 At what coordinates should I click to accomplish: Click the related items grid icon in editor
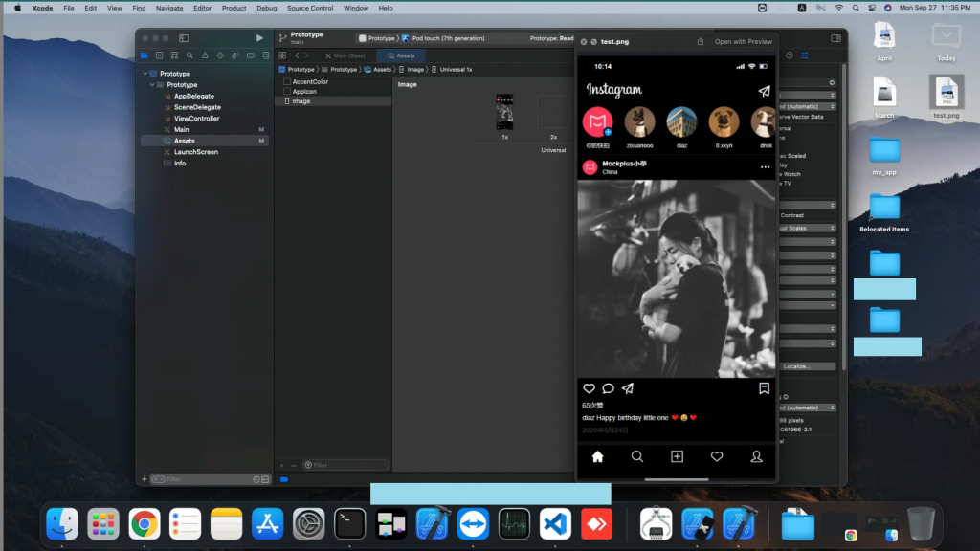(x=282, y=55)
